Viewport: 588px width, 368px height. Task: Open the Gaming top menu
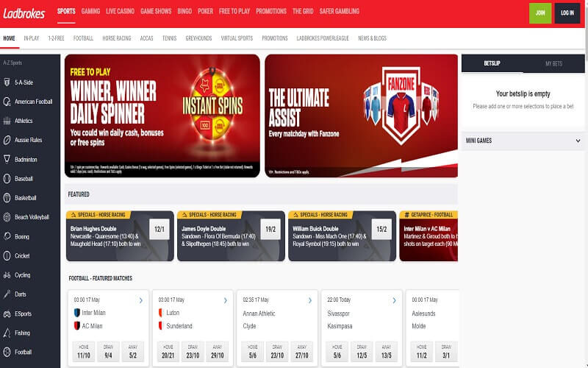click(x=90, y=11)
